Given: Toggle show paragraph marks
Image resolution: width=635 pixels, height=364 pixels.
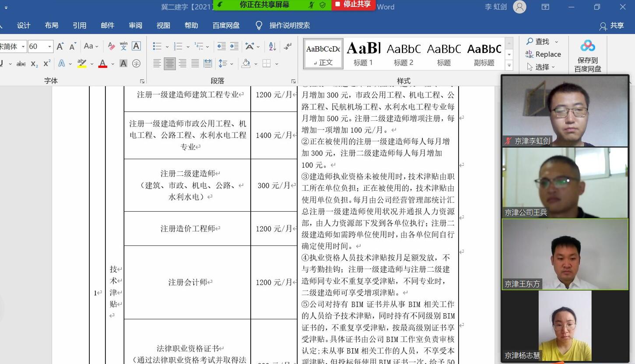Looking at the screenshot, I should point(288,46).
